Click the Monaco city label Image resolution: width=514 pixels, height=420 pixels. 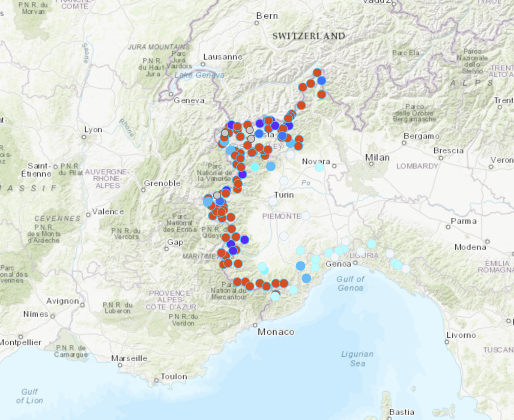(276, 332)
